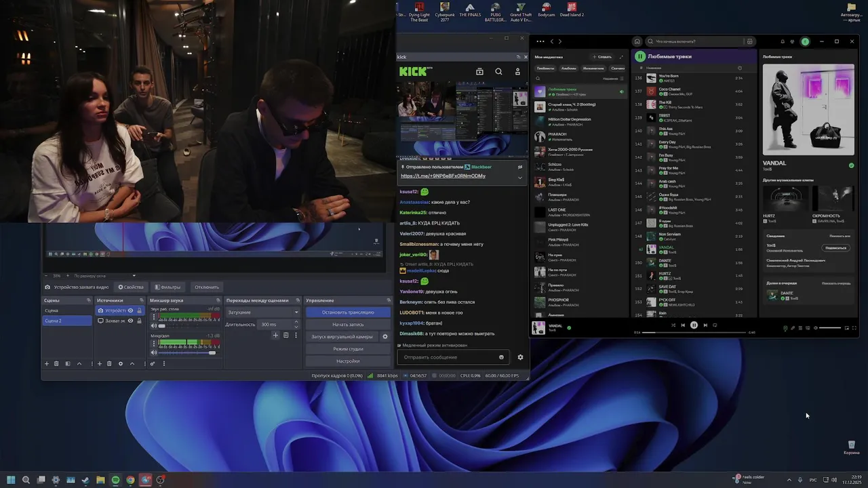Open OBS source Свойства button
Image resolution: width=868 pixels, height=488 pixels.
[130, 287]
